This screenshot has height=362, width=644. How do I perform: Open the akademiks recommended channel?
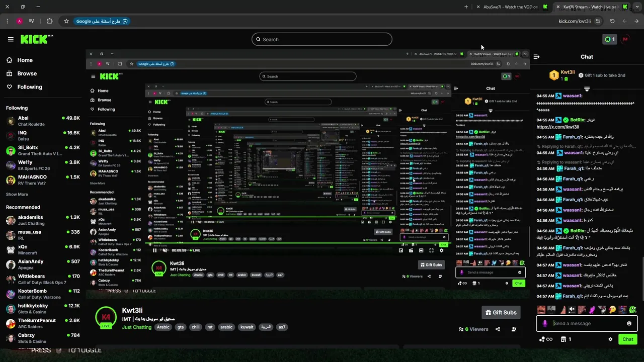click(x=43, y=220)
